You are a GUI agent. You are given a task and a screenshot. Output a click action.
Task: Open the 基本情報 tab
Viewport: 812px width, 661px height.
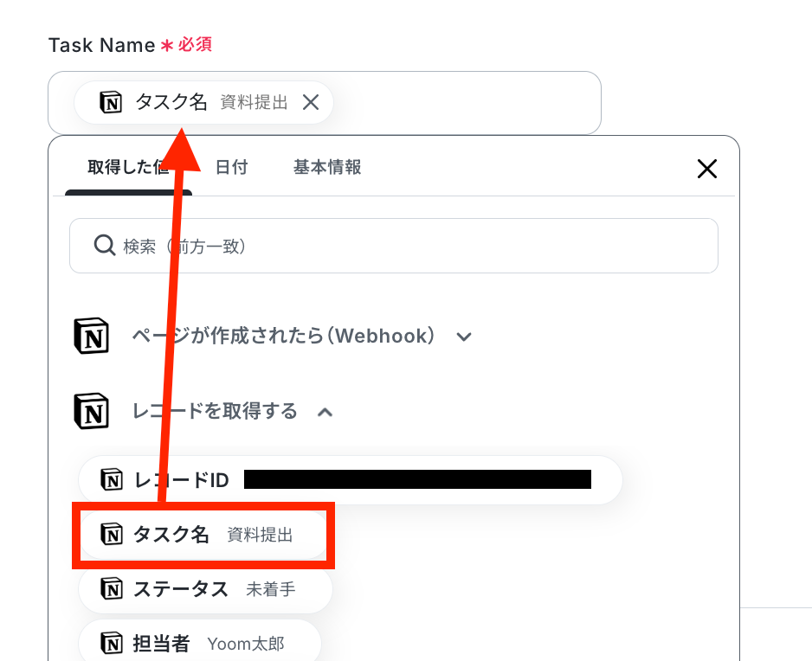(327, 167)
